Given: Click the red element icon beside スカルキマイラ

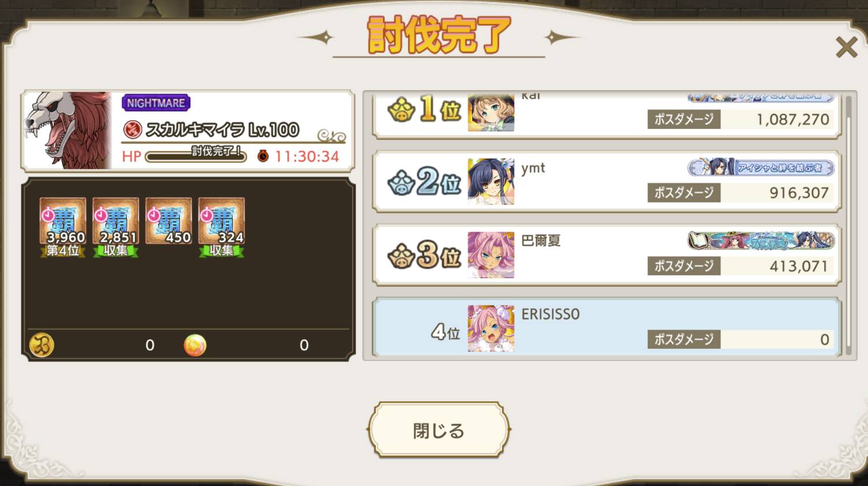Looking at the screenshot, I should pyautogui.click(x=133, y=129).
